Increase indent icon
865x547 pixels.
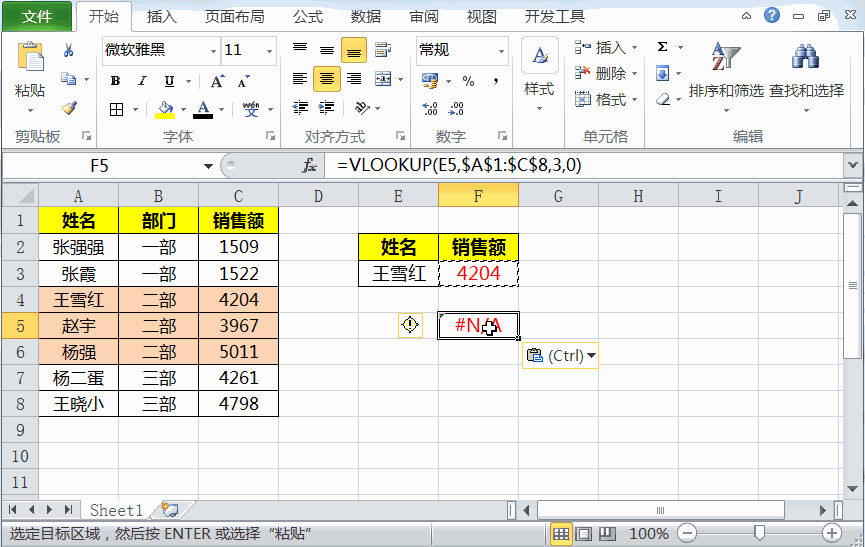point(327,108)
